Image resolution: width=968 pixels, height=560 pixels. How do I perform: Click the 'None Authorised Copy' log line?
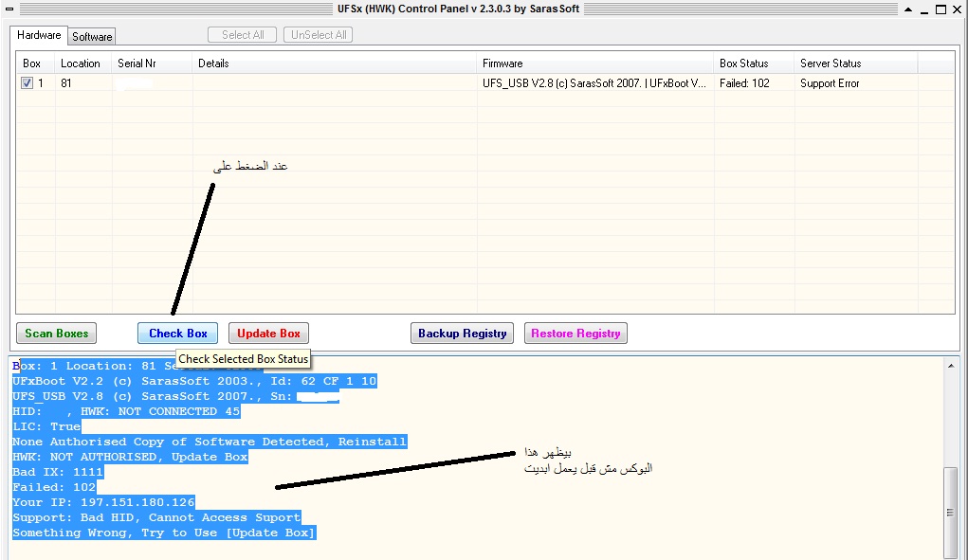(x=210, y=443)
